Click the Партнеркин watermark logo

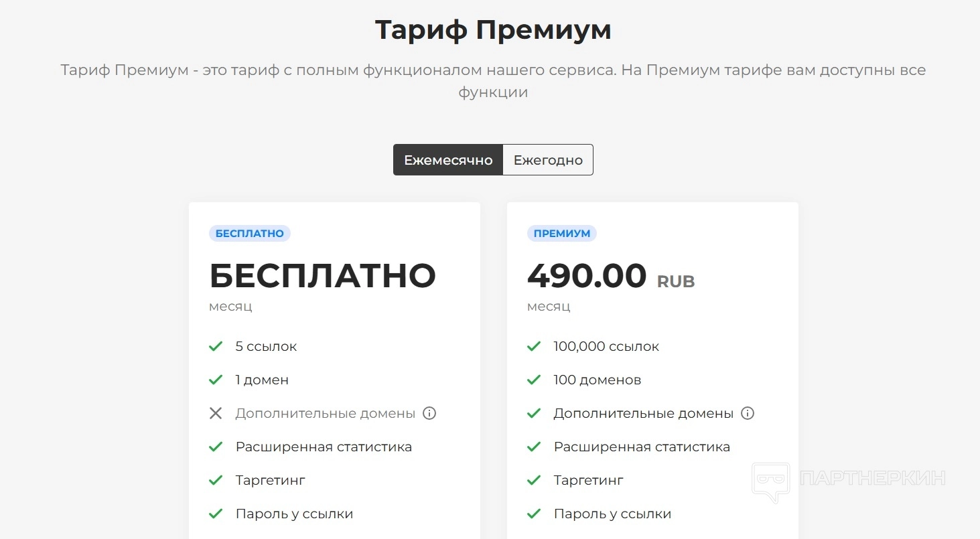coord(849,479)
